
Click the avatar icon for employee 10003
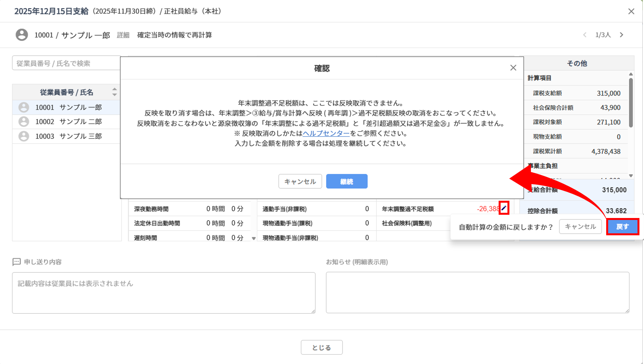23,136
